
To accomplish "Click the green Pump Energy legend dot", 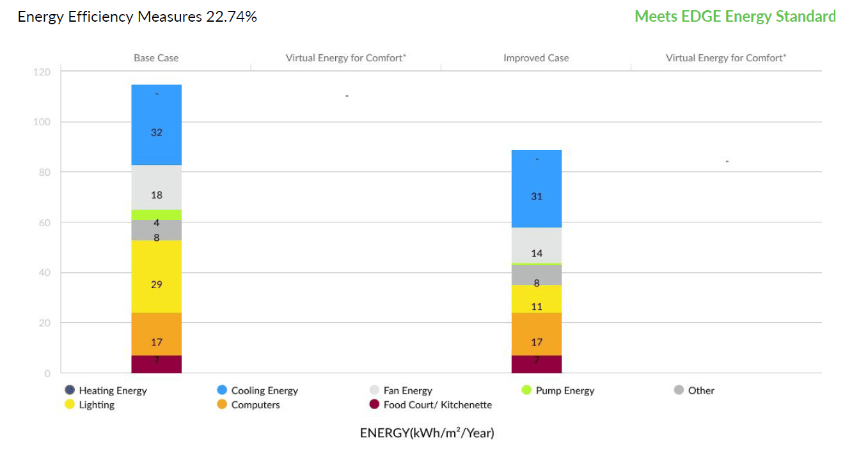I will tap(526, 390).
